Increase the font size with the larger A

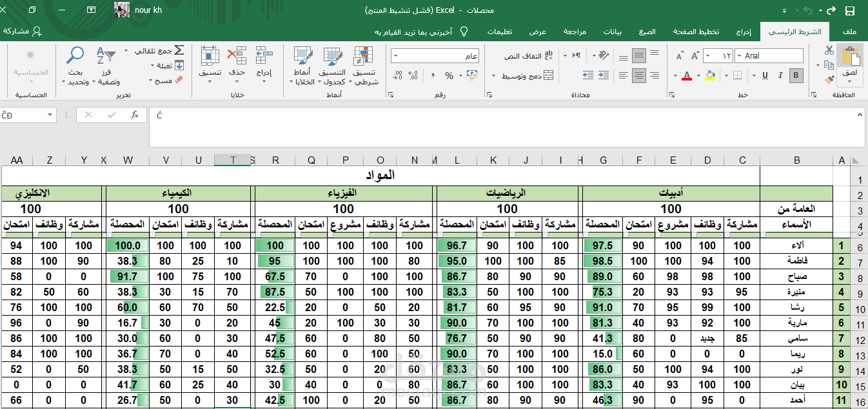pyautogui.click(x=696, y=56)
